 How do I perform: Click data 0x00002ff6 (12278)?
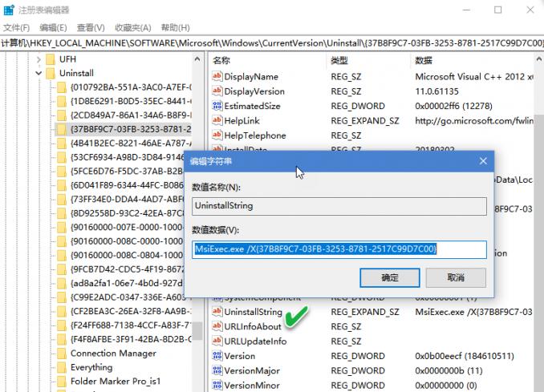tap(454, 106)
